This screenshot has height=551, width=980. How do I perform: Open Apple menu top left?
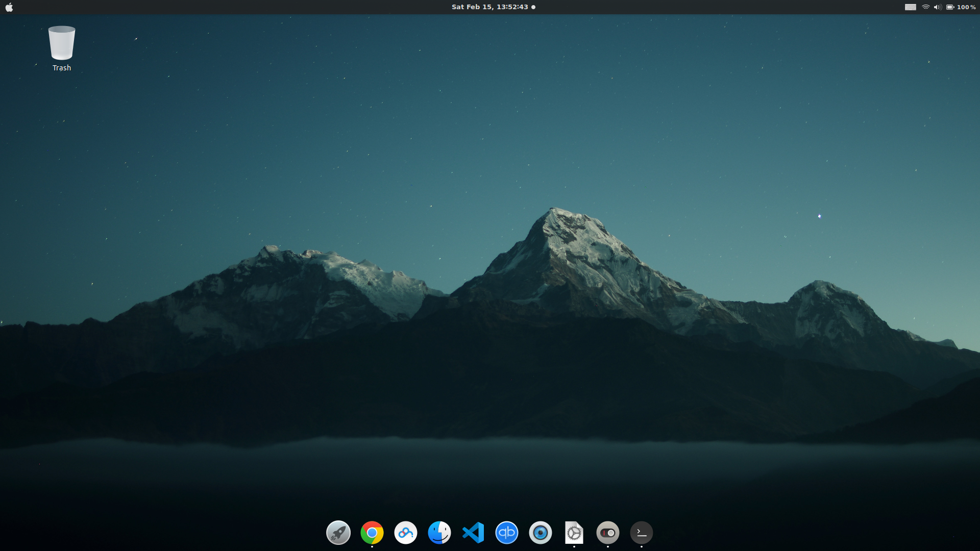9,7
